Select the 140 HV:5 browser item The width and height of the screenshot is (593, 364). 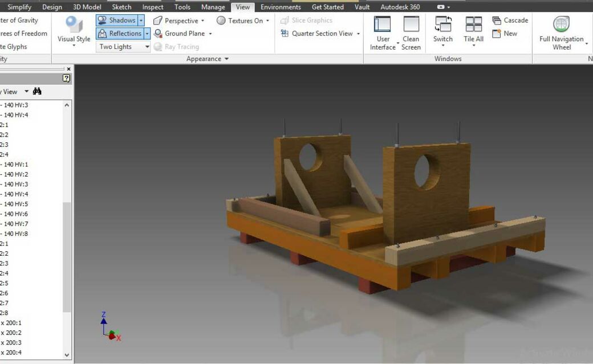click(x=16, y=204)
